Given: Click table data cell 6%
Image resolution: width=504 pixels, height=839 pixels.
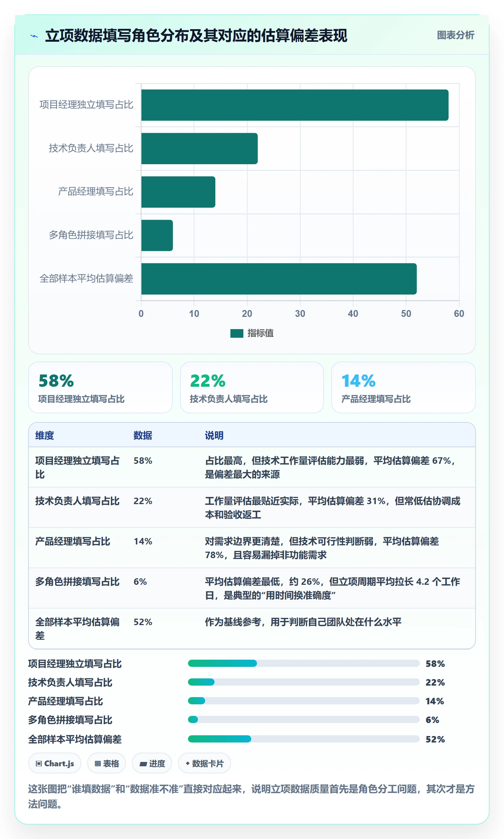Looking at the screenshot, I should pyautogui.click(x=140, y=582).
